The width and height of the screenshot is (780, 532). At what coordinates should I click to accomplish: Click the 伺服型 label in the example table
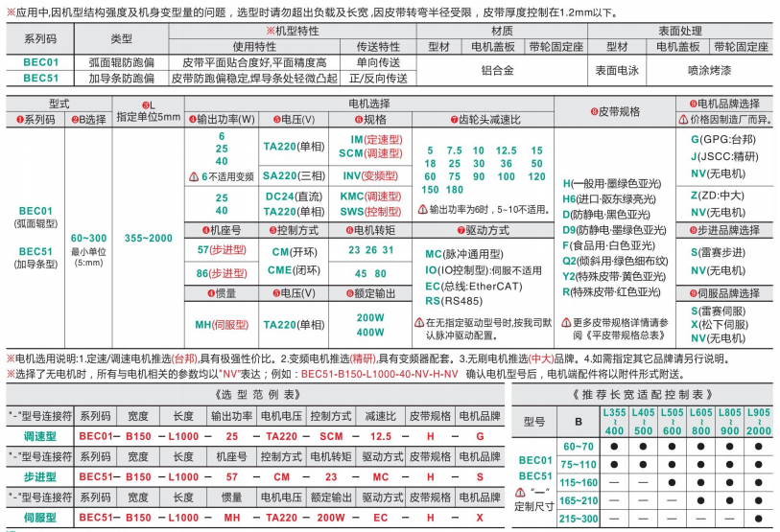tap(39, 518)
